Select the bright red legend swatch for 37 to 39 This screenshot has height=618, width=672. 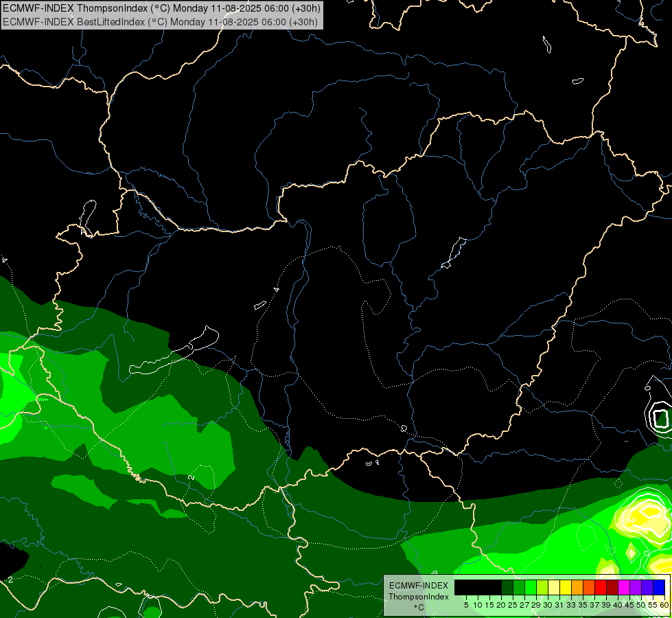[x=601, y=587]
